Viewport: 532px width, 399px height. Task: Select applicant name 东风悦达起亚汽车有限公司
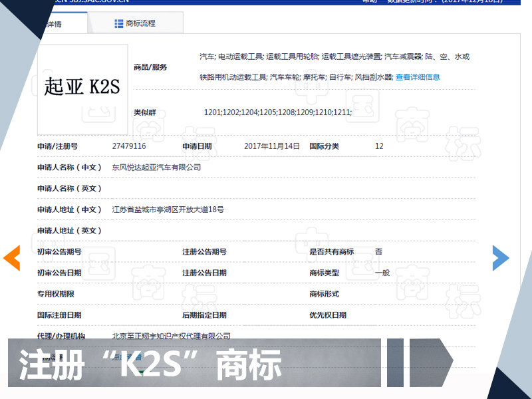tap(156, 168)
